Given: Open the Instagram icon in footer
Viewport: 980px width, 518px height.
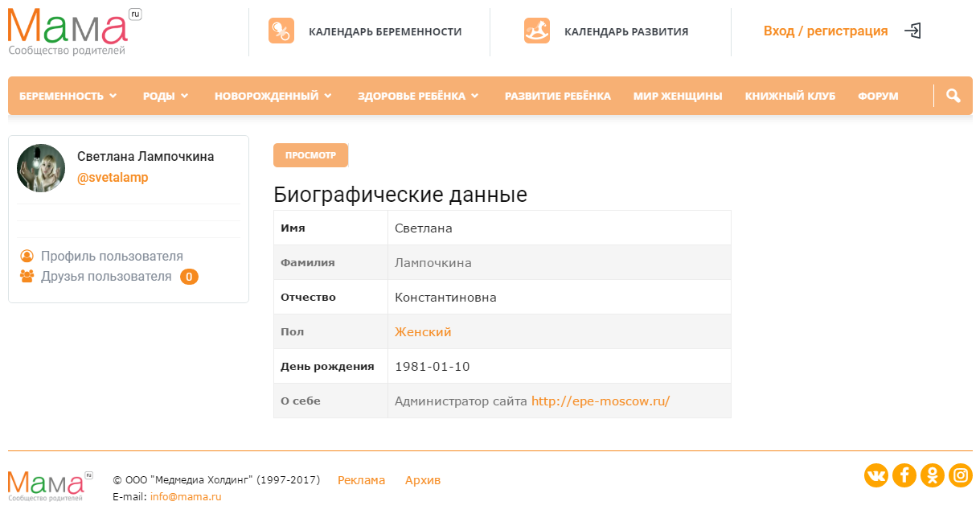Looking at the screenshot, I should pyautogui.click(x=961, y=475).
